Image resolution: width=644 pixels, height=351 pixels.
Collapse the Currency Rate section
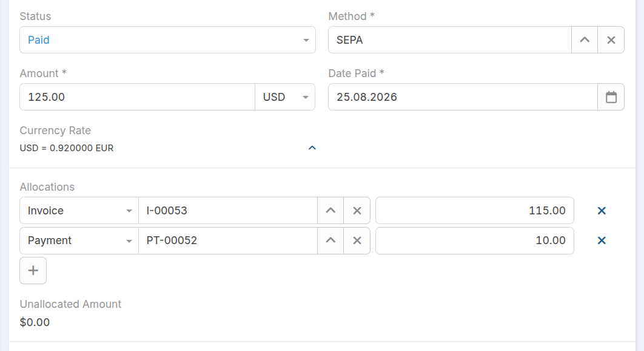click(x=312, y=148)
